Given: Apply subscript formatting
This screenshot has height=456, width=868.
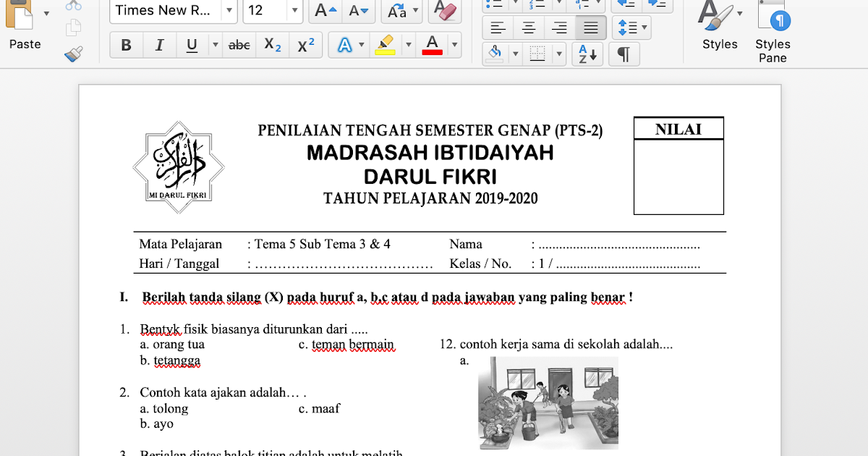Looking at the screenshot, I should [272, 44].
